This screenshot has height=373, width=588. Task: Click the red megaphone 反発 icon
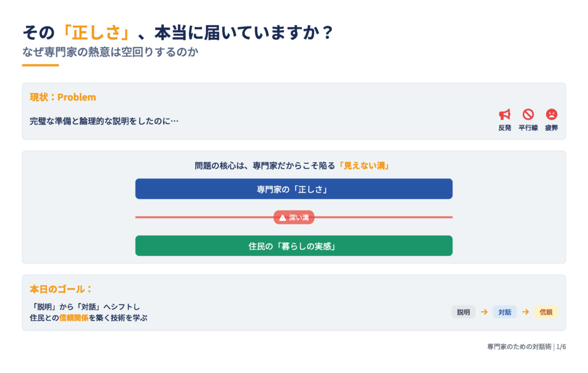point(505,114)
